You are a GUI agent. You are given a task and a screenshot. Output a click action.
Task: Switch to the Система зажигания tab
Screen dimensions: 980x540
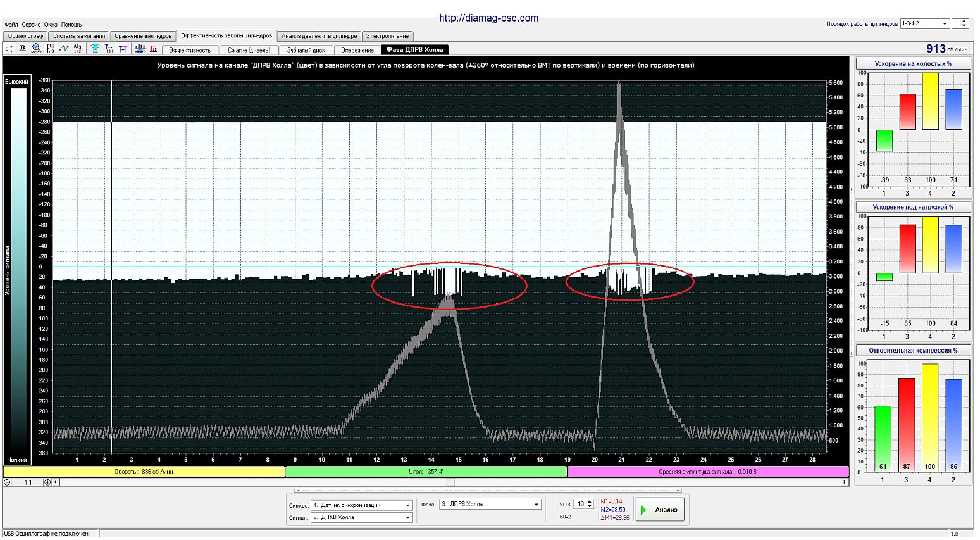click(x=79, y=36)
